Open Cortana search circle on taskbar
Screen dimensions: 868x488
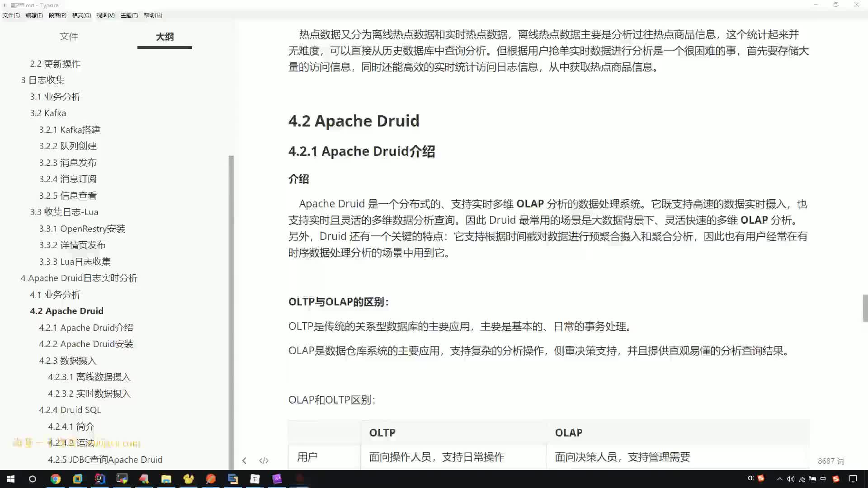33,479
